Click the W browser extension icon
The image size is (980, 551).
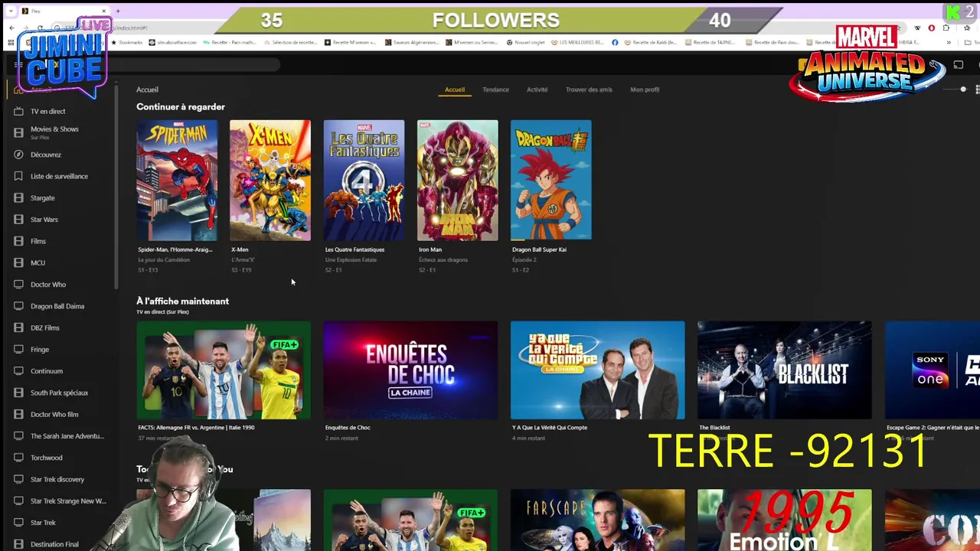click(x=917, y=28)
